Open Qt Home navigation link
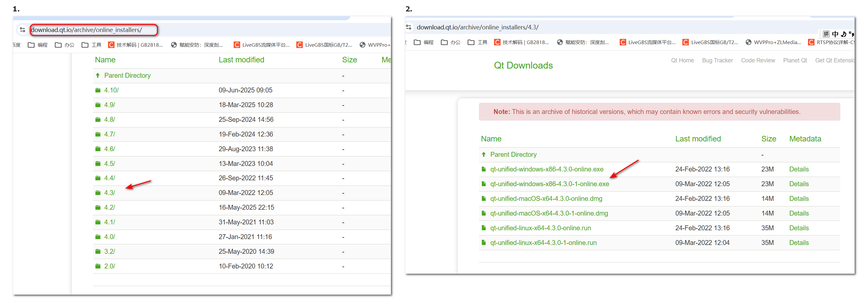 tap(682, 60)
